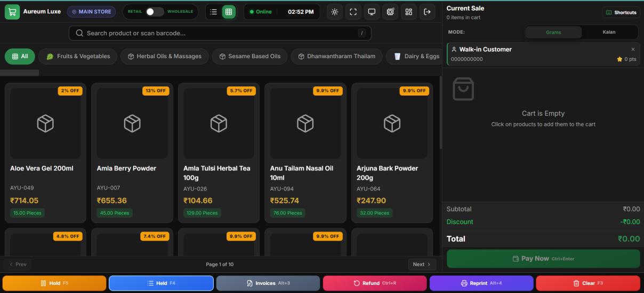
Task: Open customer display monitor icon
Action: click(372, 12)
